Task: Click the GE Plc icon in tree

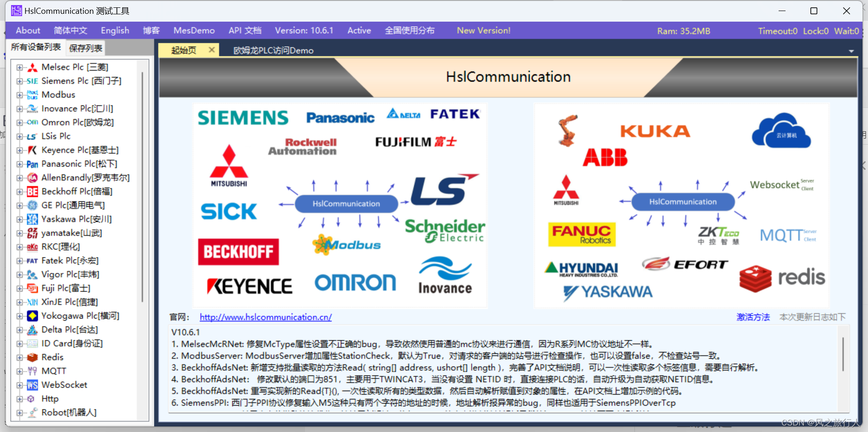Action: (x=32, y=205)
